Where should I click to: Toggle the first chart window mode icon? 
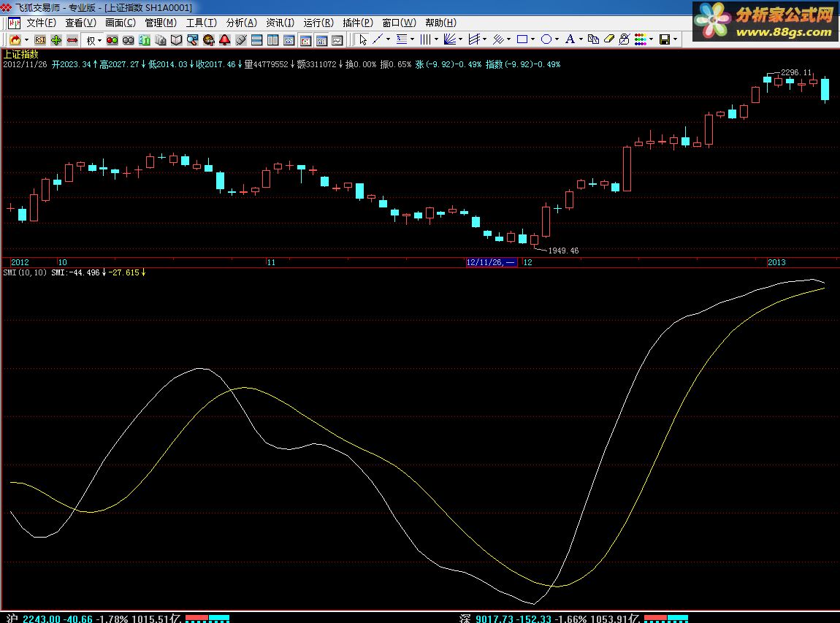click(x=289, y=39)
